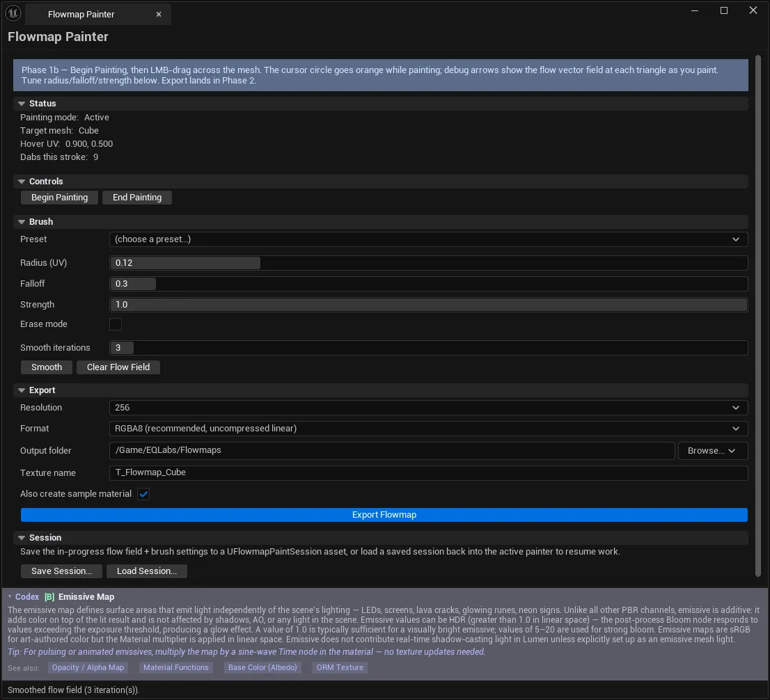Open the ORM Texture link
Screen dimensions: 770x700
[x=340, y=667]
